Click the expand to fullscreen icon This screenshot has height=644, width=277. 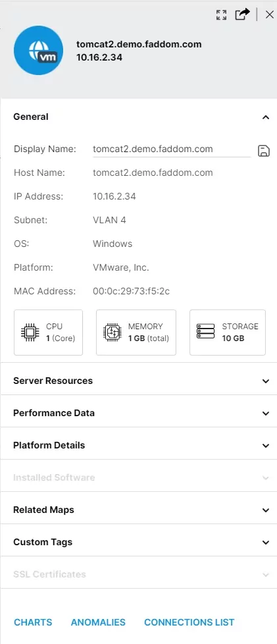221,14
